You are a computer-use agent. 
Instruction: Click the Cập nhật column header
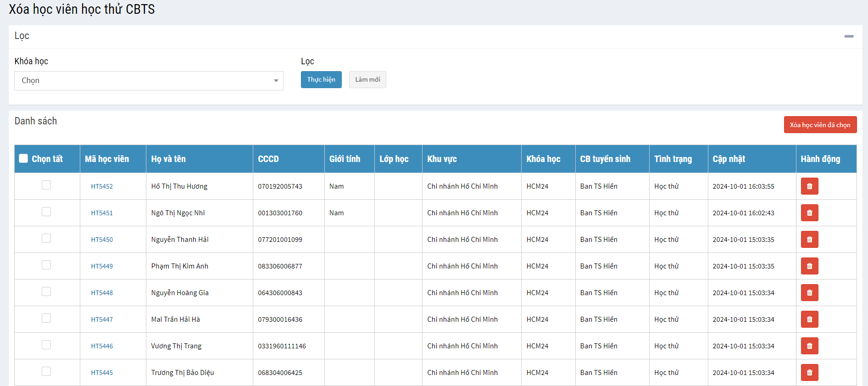click(x=729, y=159)
